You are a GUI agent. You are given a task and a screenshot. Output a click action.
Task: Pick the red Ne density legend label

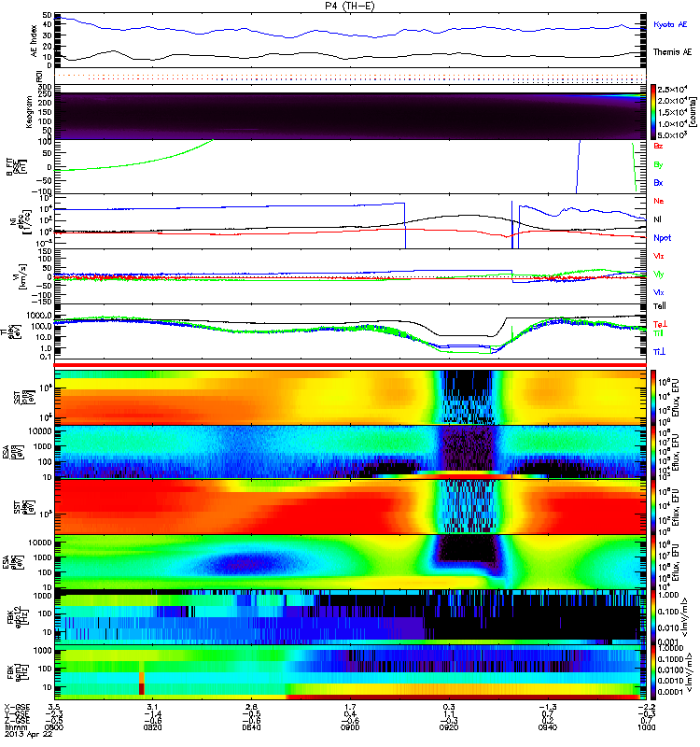658,201
